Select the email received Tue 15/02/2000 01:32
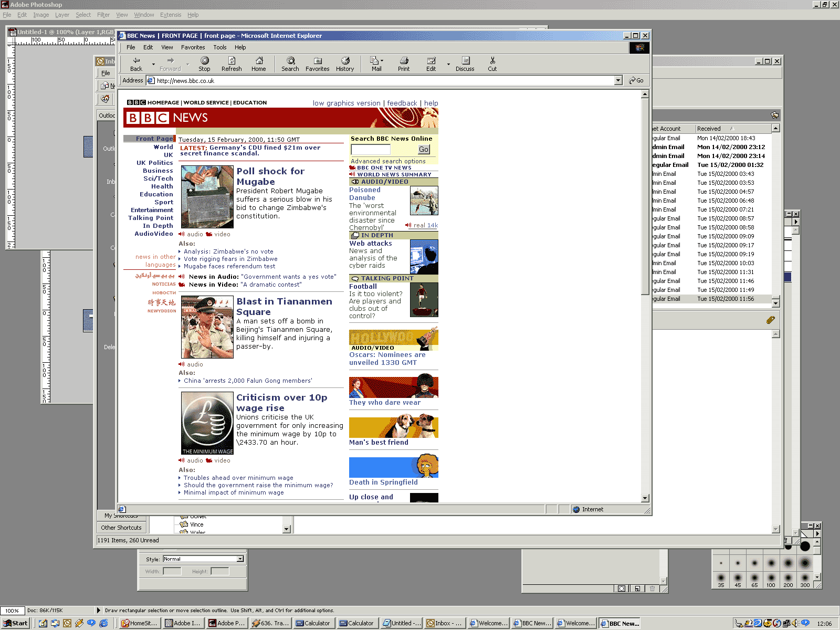 [x=711, y=165]
